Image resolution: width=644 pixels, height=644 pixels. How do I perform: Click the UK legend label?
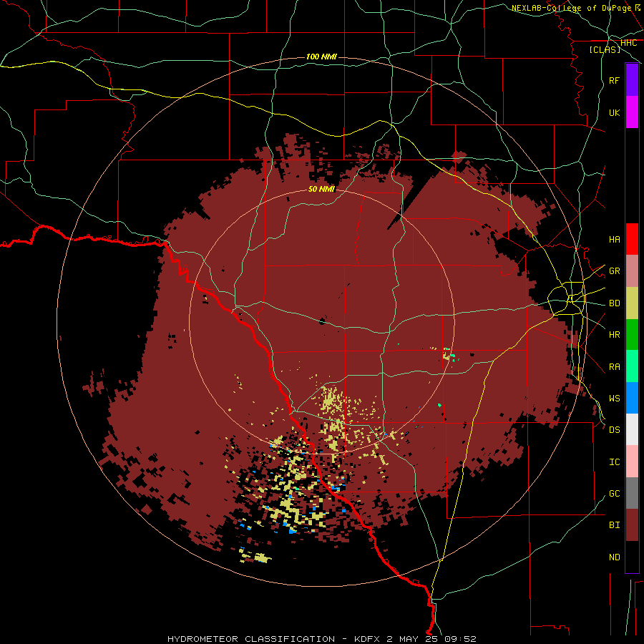coord(614,112)
